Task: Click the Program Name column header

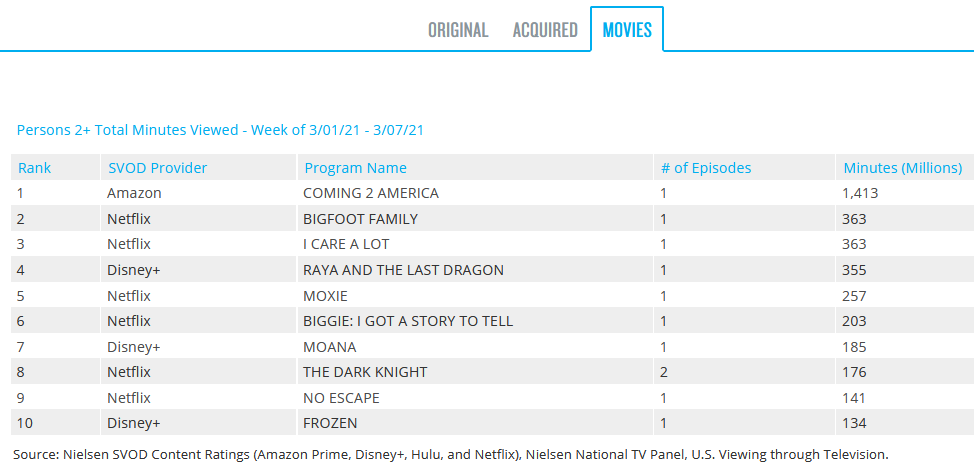Action: click(x=355, y=168)
